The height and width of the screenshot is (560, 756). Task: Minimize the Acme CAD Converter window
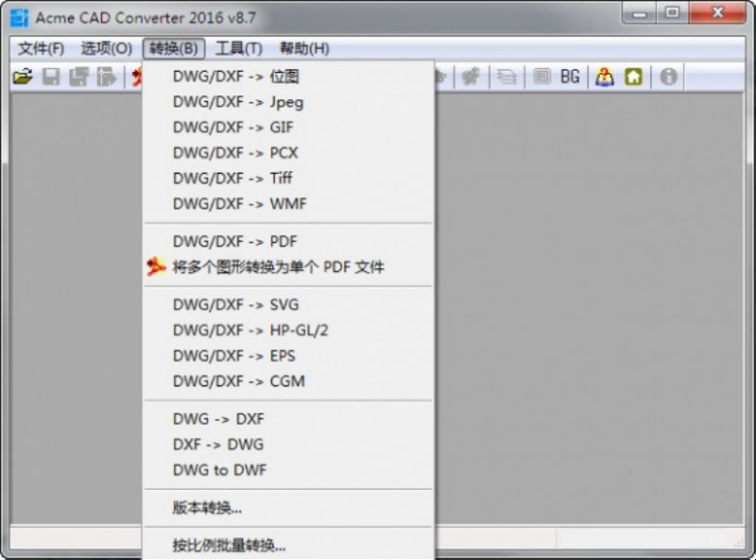[640, 13]
